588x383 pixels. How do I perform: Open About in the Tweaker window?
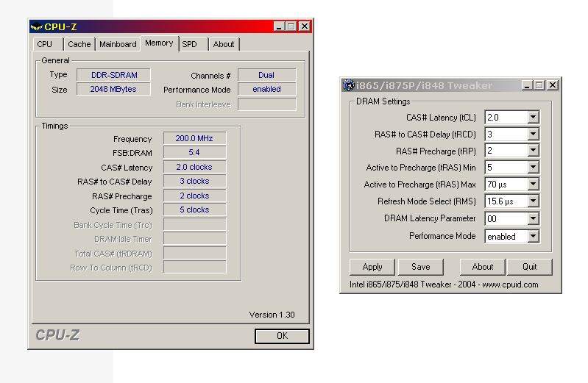[x=482, y=267]
